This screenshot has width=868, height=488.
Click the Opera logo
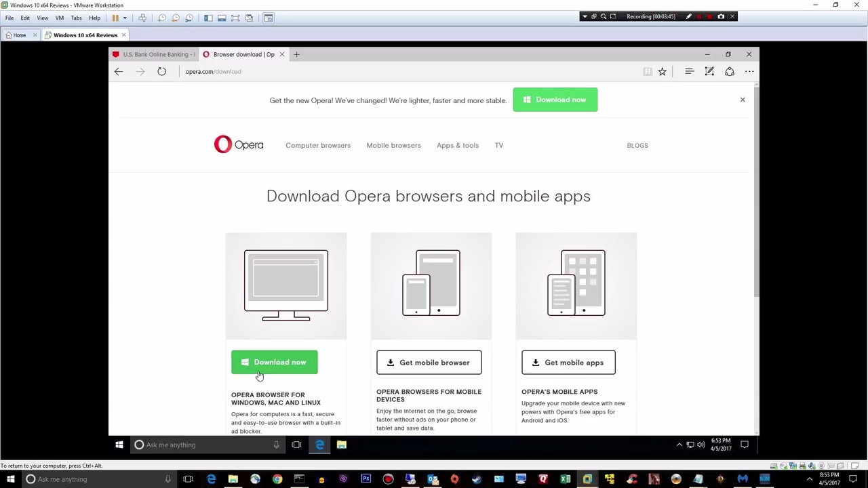click(239, 144)
